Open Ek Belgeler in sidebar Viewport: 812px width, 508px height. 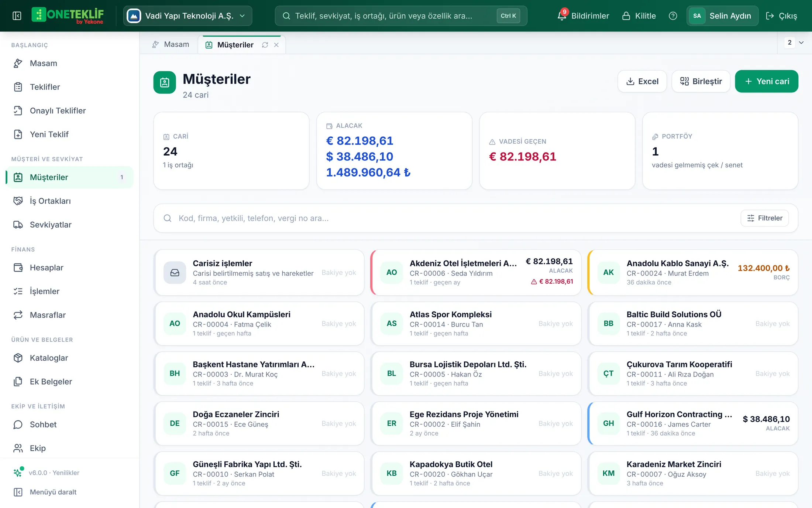[x=69, y=381]
